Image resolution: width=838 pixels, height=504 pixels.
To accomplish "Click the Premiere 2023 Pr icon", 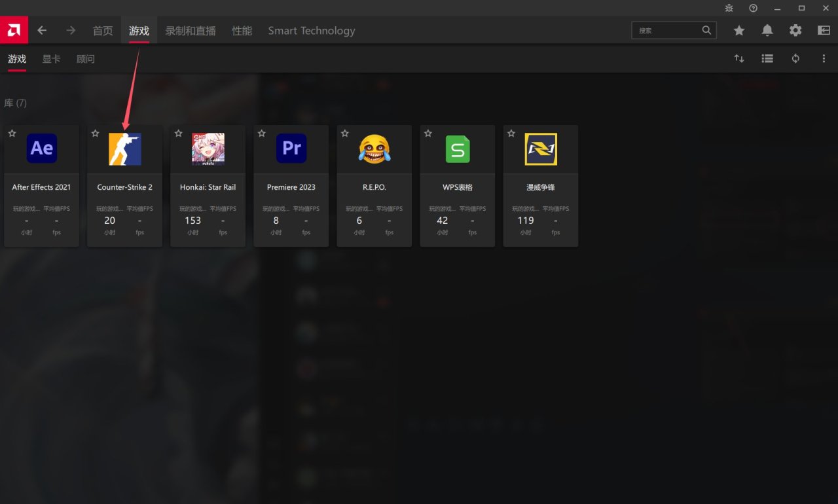I will [x=291, y=149].
